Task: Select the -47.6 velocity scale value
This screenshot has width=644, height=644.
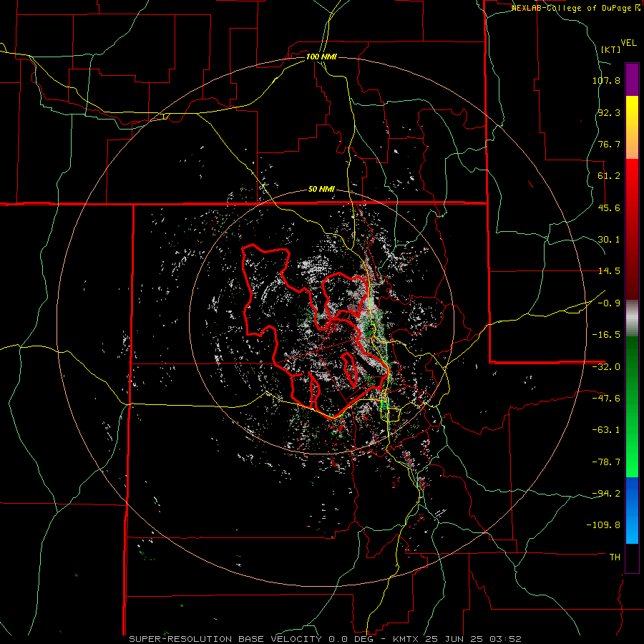Action: (x=606, y=399)
